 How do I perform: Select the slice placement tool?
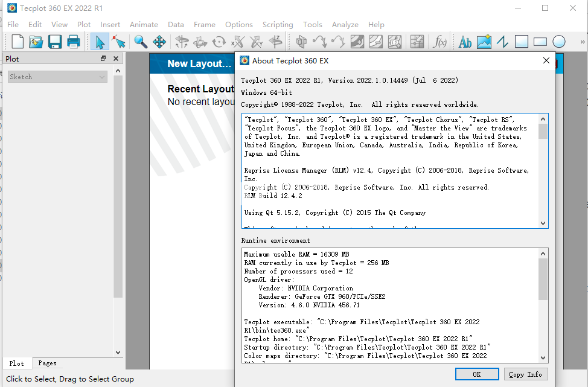point(301,42)
